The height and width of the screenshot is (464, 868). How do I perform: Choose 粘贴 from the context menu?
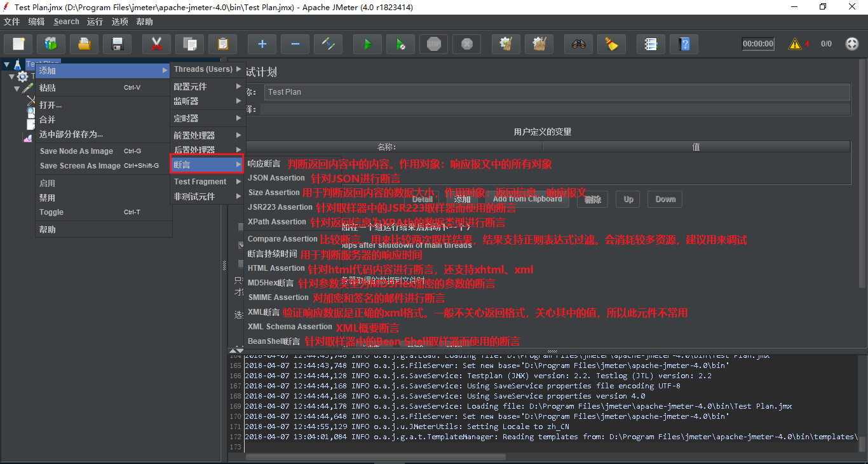pos(104,88)
